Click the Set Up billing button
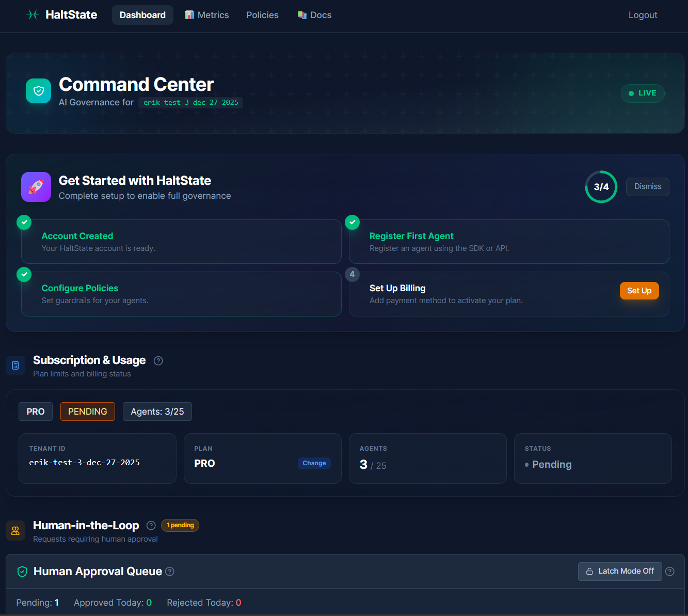The height and width of the screenshot is (616, 688). (639, 290)
